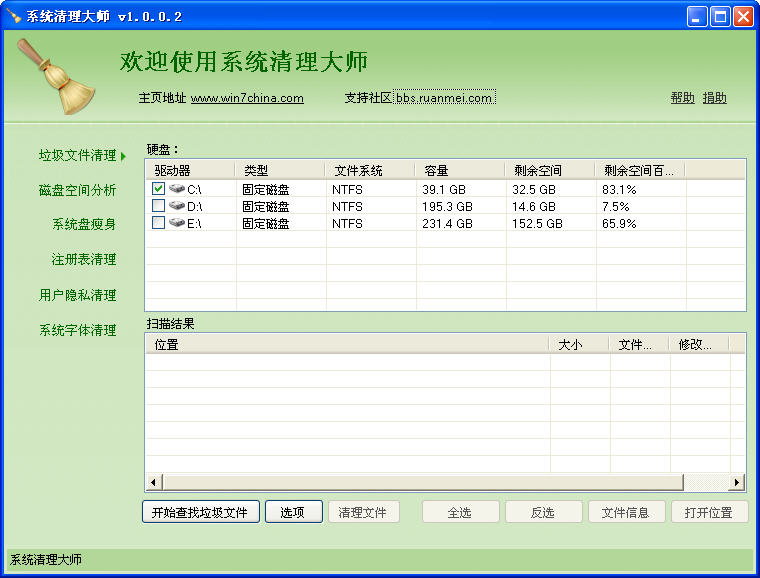Click the broom logo icon
This screenshot has width=760, height=578.
57,78
